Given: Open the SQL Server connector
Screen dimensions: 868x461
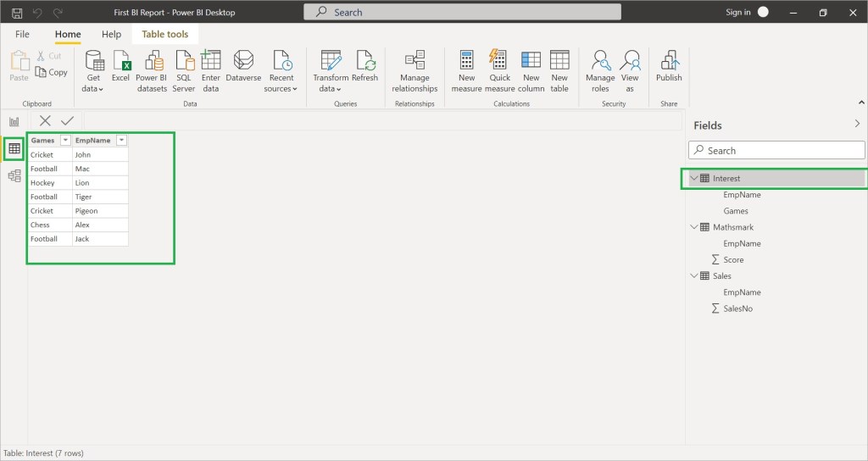Looking at the screenshot, I should (x=183, y=71).
